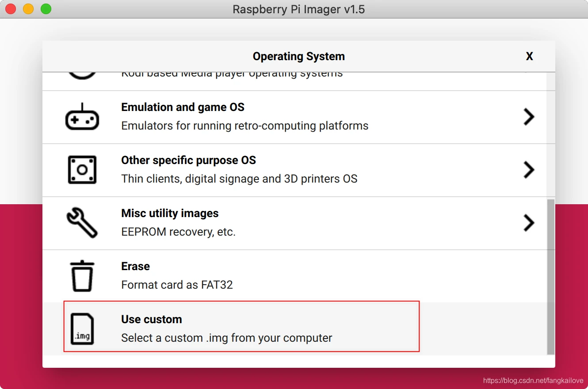Click the .img file icon
This screenshot has height=389, width=588.
pos(82,329)
